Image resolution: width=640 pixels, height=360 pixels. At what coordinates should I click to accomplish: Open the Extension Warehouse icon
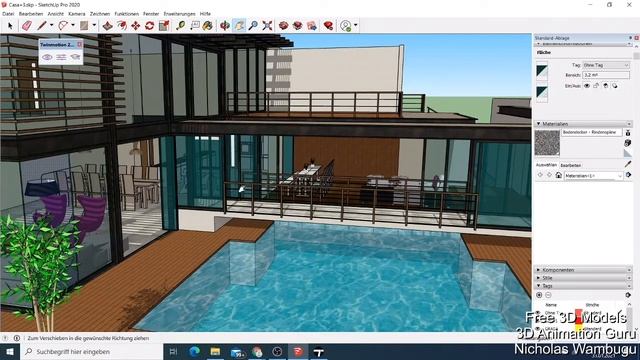(312, 26)
